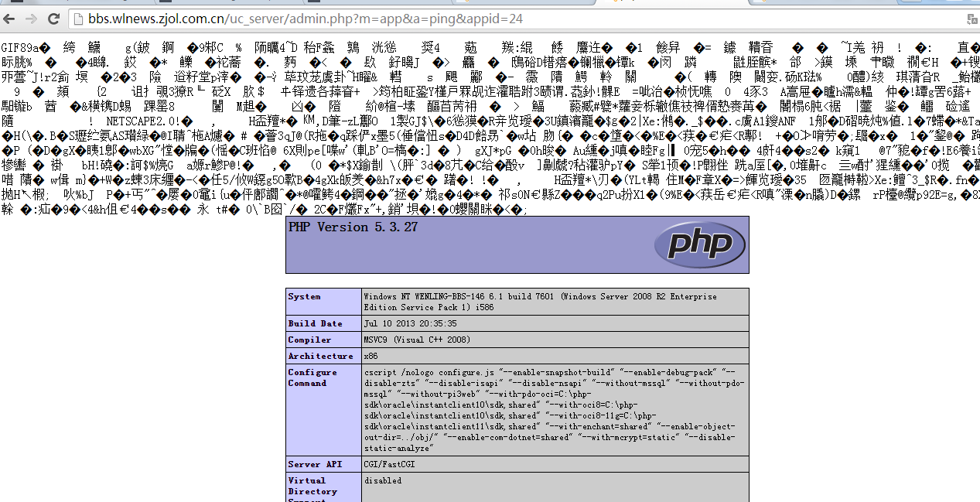This screenshot has height=502, width=980.
Task: Select the 'Compiler' row label
Action: click(323, 340)
